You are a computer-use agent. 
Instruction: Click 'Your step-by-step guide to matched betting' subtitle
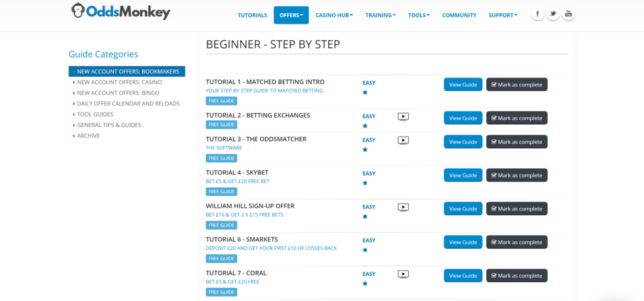pyautogui.click(x=264, y=91)
